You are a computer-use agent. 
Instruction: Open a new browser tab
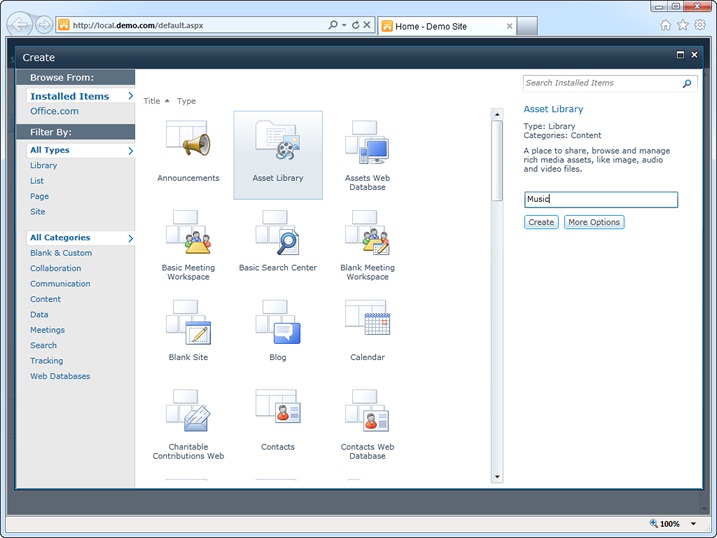527,27
